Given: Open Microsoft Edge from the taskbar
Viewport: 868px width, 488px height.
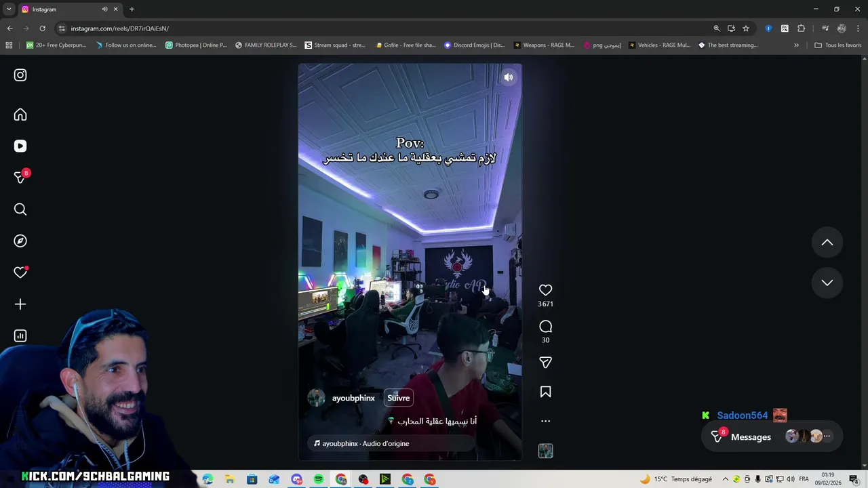Looking at the screenshot, I should [x=208, y=479].
